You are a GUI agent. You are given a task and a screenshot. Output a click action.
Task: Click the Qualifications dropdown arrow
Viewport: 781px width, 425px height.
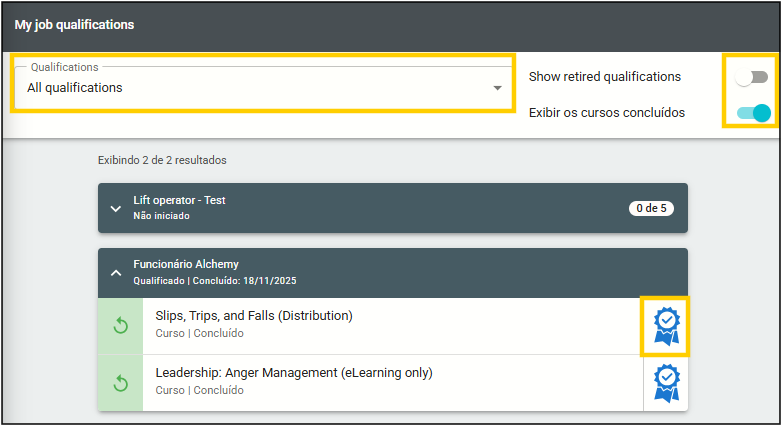(497, 88)
